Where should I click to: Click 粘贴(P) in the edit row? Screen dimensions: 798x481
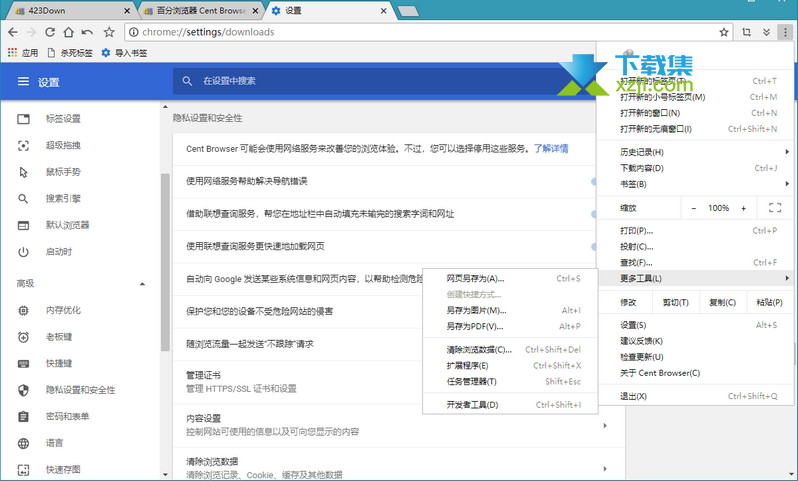tap(770, 302)
